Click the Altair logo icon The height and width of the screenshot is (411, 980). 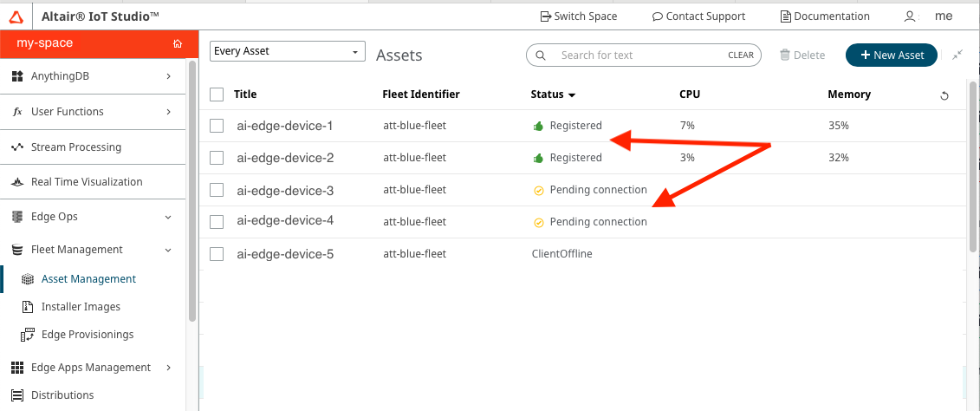click(x=16, y=16)
